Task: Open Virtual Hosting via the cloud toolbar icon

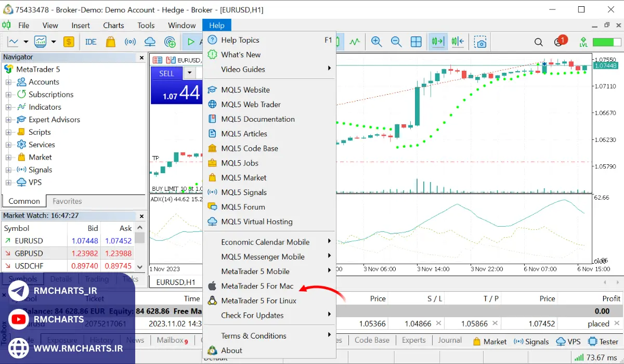Action: click(150, 42)
